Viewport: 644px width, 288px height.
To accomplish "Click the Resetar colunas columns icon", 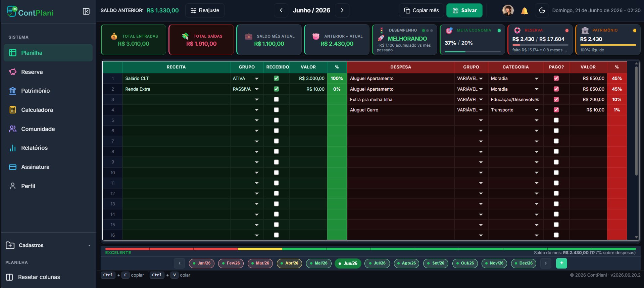I will [x=9, y=277].
